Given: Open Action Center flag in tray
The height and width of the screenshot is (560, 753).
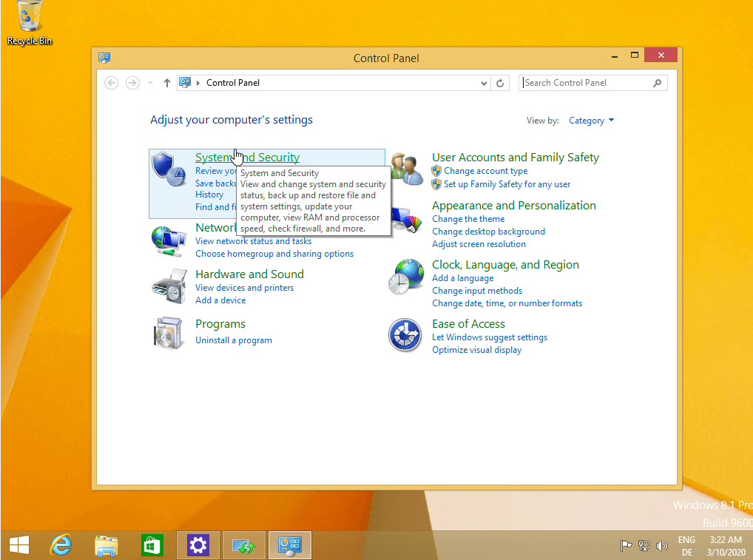Looking at the screenshot, I should (626, 546).
